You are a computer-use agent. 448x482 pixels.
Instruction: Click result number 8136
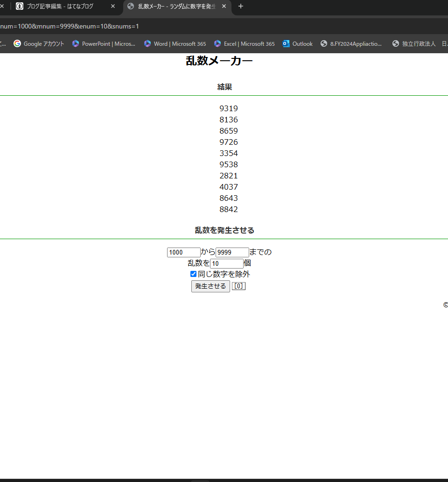[229, 120]
